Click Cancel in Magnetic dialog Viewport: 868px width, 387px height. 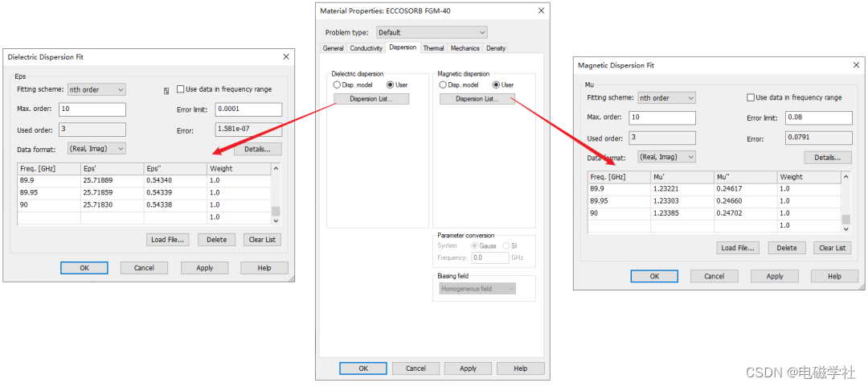tap(714, 276)
